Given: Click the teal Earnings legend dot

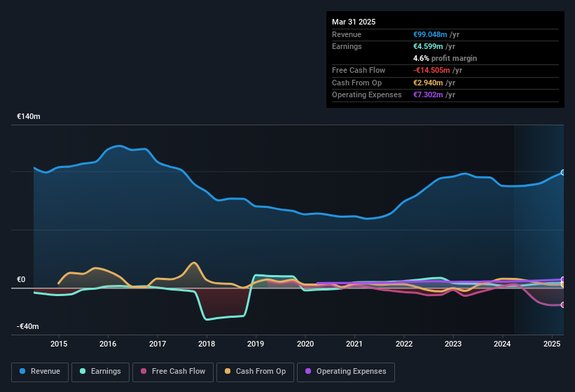Looking at the screenshot, I should pos(83,371).
